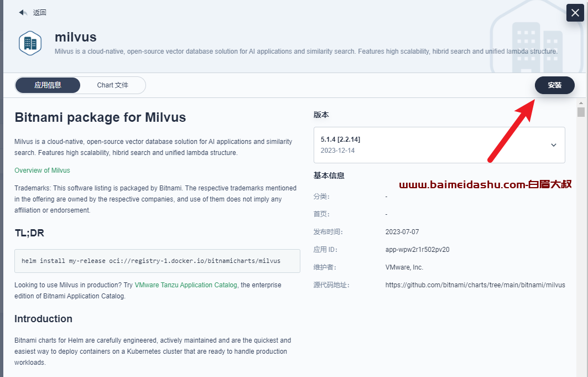
Task: Click the scrollbar up arrow
Action: click(581, 103)
